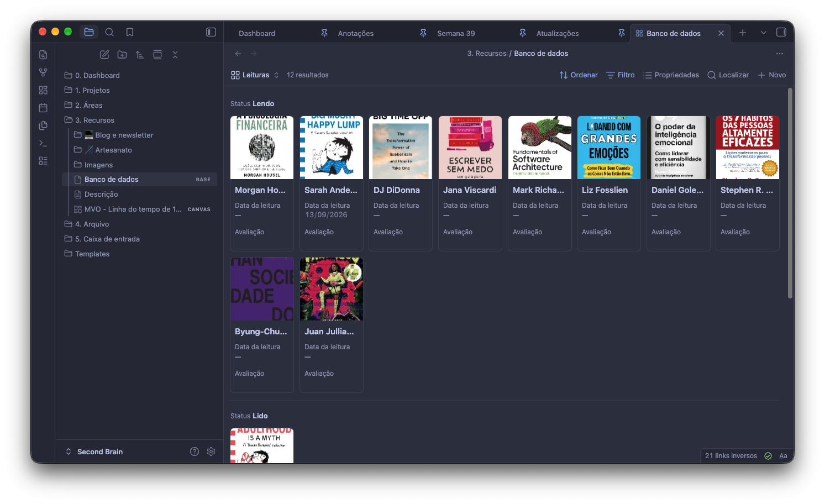Click Novo to add a new entry

point(771,75)
